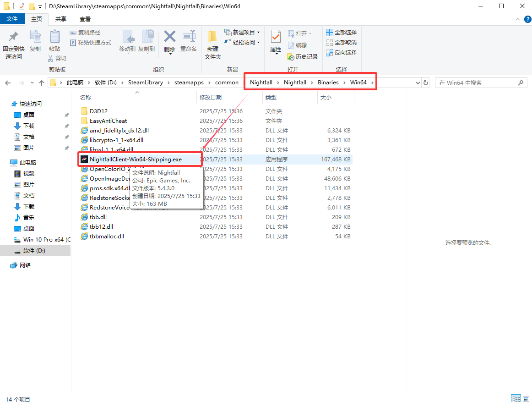532x402 pixels.
Task: Click the Rename icon
Action: point(189,36)
